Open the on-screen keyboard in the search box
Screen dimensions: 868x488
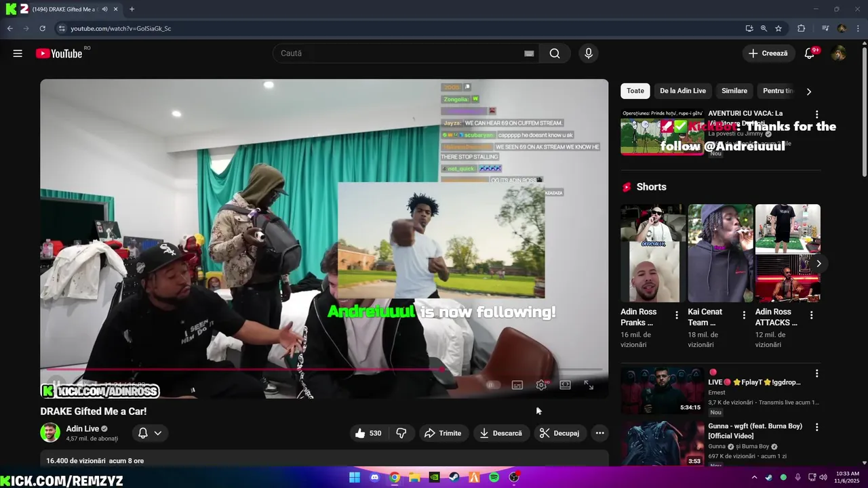tap(529, 54)
